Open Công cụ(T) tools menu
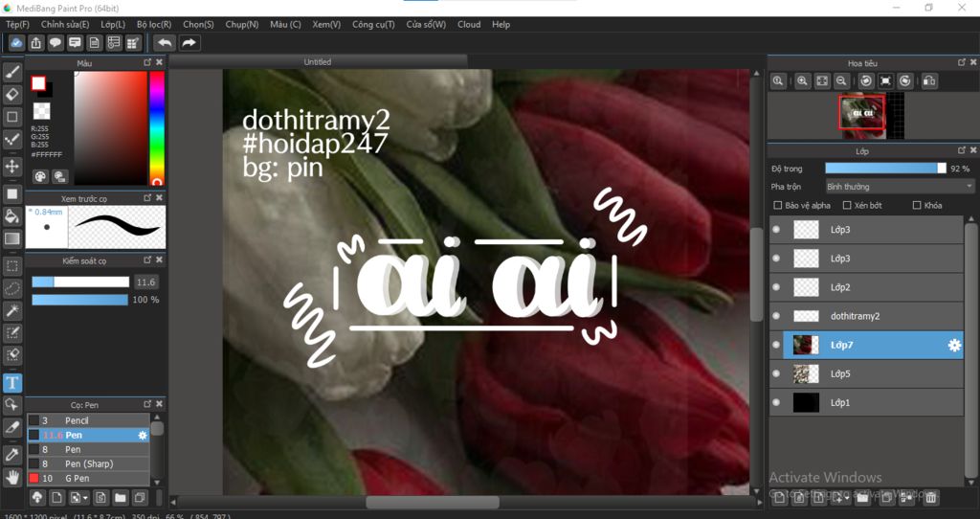Viewport: 980px width, 519px height. [373, 24]
